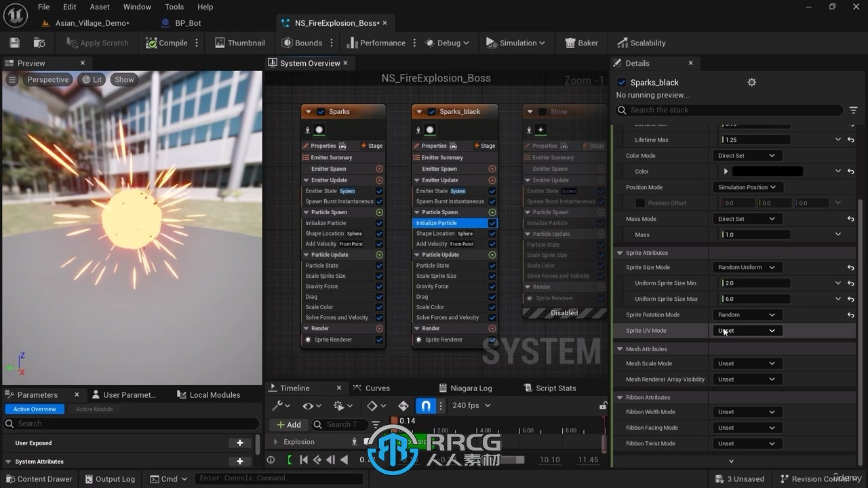Click the timeline Add button
Image resolution: width=868 pixels, height=488 pixels.
[288, 424]
